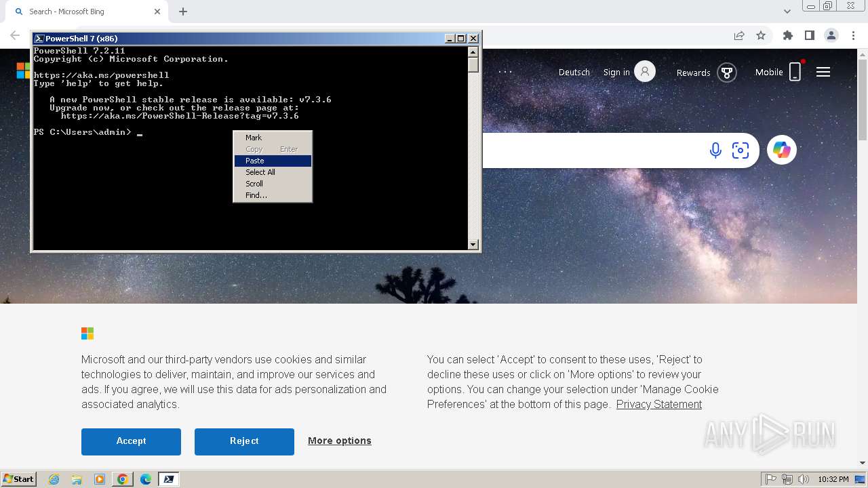Open Chrome extensions puzzle icon
Image resolution: width=868 pixels, height=488 pixels.
tap(787, 36)
